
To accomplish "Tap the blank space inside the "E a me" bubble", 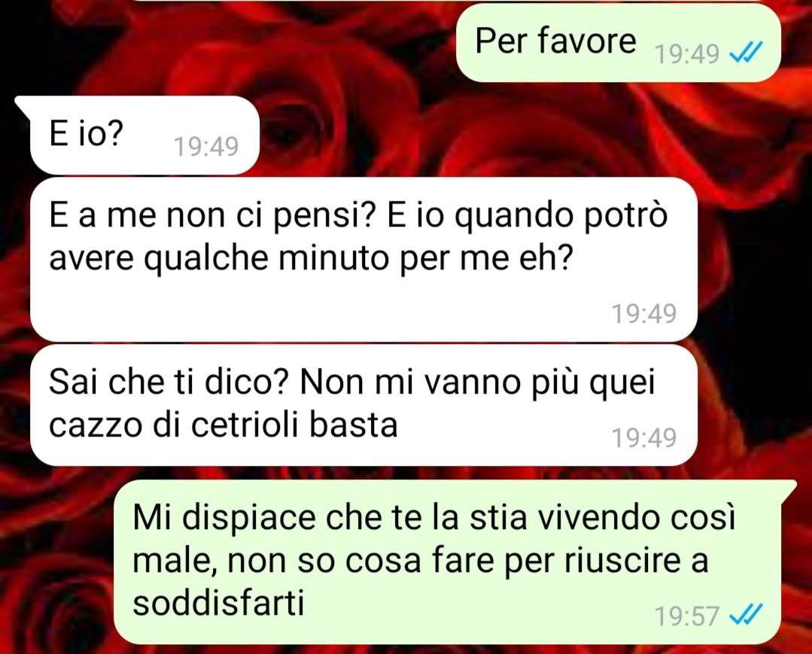I will coord(311,311).
